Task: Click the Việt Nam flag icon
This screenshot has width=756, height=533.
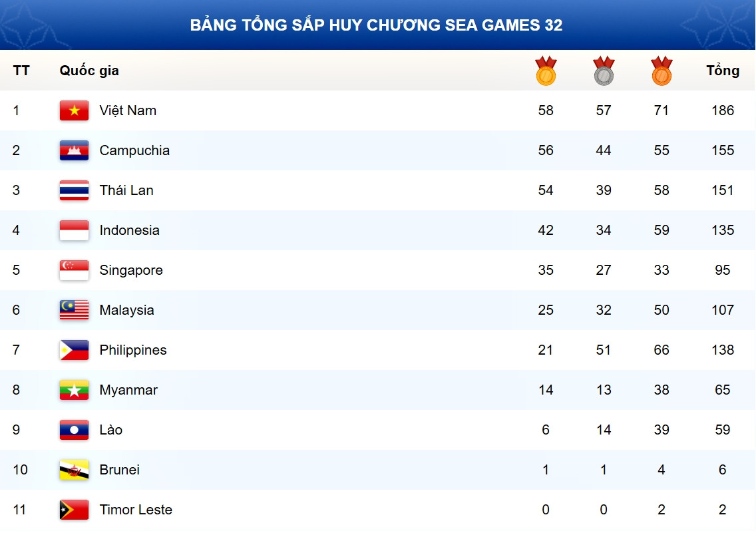Action: (74, 110)
